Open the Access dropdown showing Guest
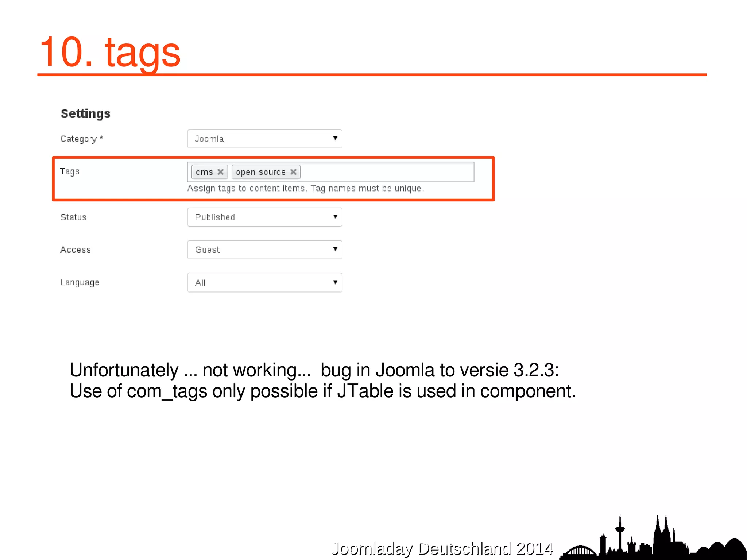The image size is (747, 560). coord(264,250)
